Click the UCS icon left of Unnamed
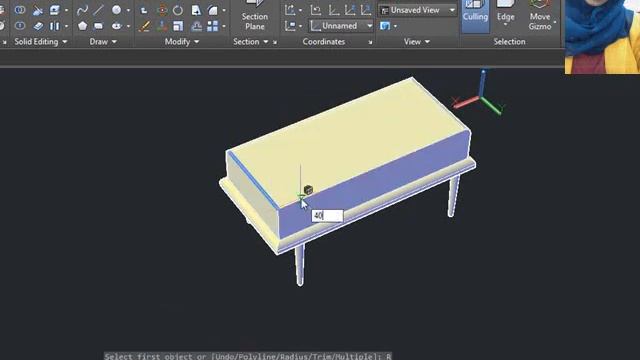 (290, 26)
